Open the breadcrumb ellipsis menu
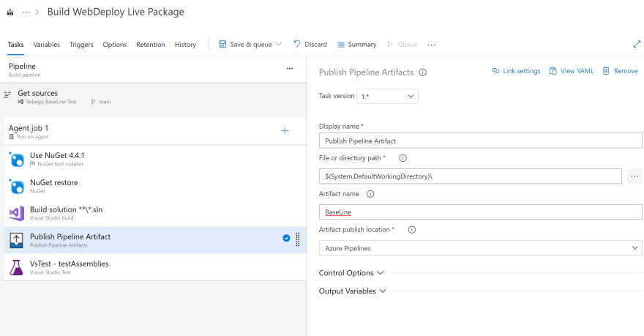This screenshot has width=644, height=336. pos(26,12)
